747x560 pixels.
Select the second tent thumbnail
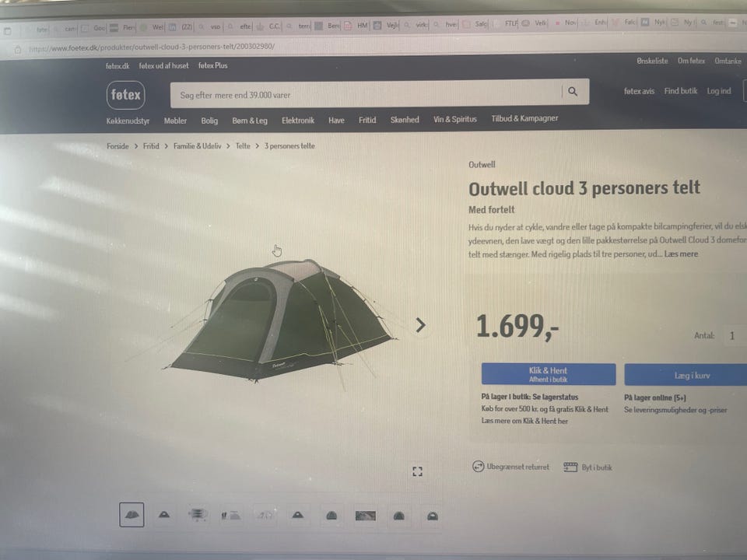tap(164, 514)
